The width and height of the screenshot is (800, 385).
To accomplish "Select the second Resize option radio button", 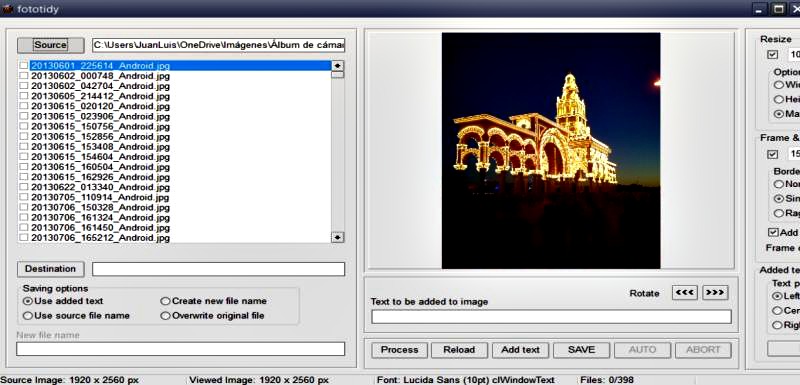I will 779,99.
